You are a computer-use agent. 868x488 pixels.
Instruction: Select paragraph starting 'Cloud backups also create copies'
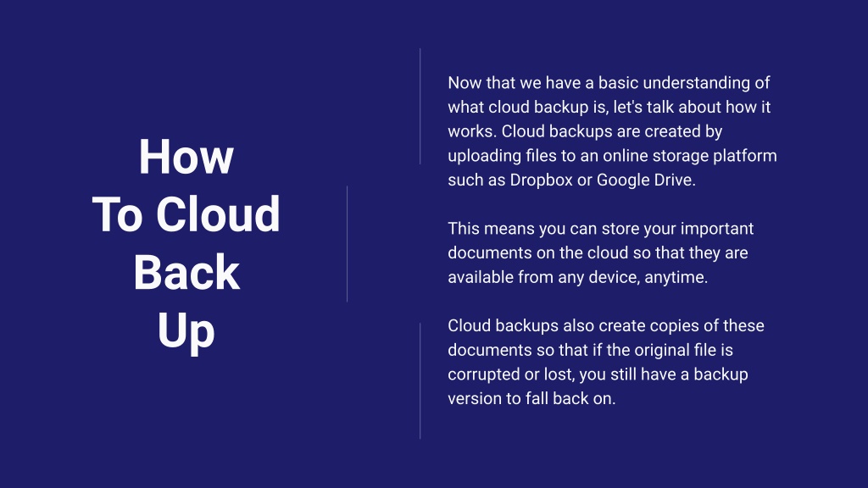(606, 362)
